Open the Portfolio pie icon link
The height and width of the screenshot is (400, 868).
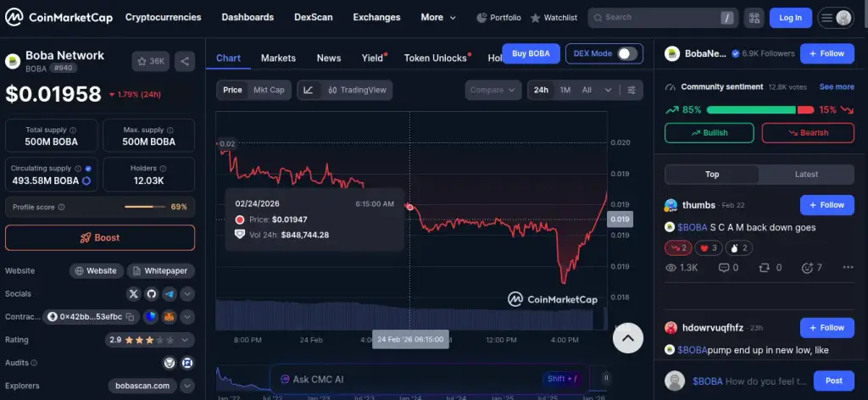[498, 18]
